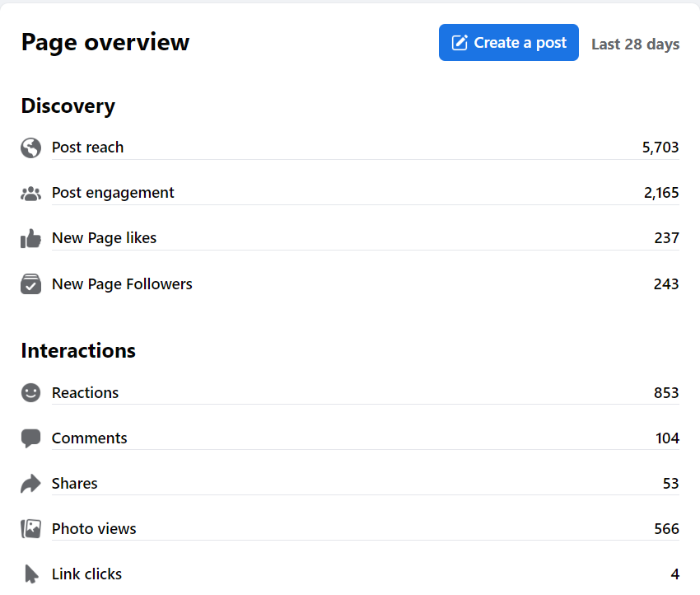Click the Post reach value 5,703
Screen dimensions: 700x595
[660, 148]
